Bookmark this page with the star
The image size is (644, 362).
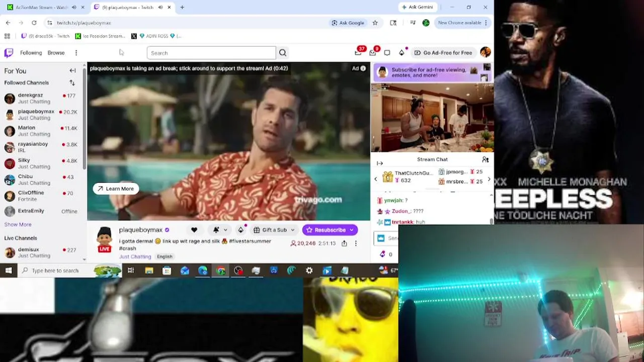tap(375, 23)
